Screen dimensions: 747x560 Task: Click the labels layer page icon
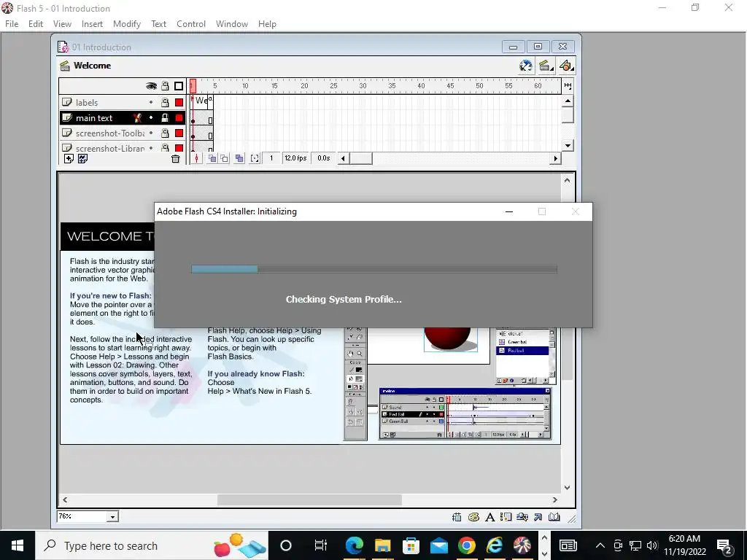click(67, 102)
